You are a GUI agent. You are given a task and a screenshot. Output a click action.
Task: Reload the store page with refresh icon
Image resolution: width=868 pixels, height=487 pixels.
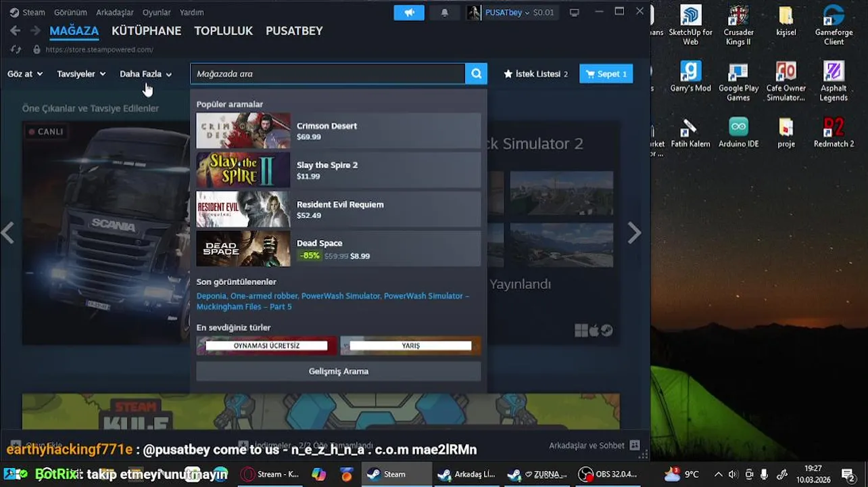16,49
